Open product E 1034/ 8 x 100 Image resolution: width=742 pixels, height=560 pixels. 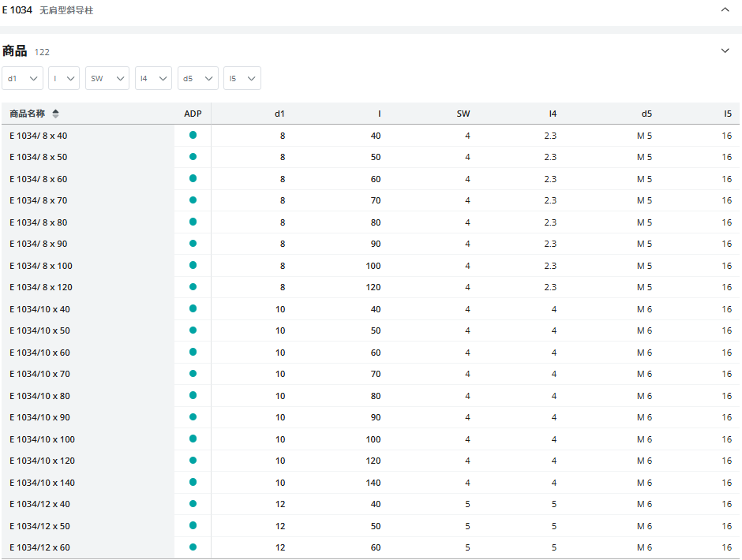tap(41, 266)
